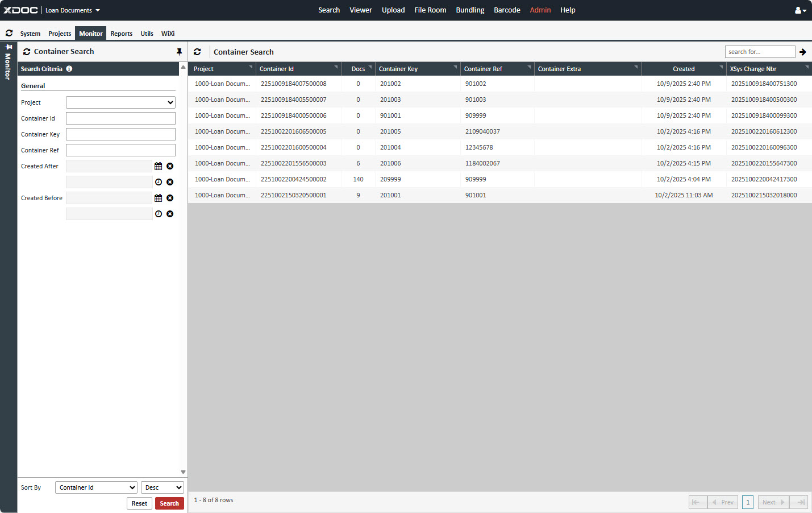Toggle the Monitor sidebar pin
The width and height of the screenshot is (812, 513).
[9, 47]
